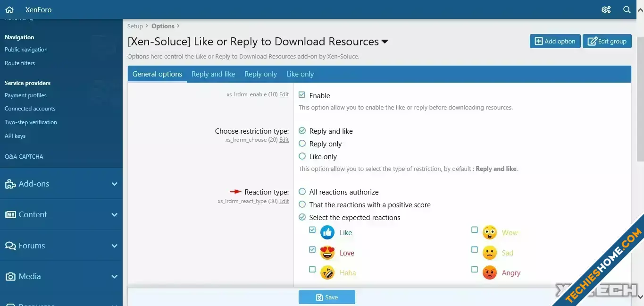Open Two-step verification in the sidebar
This screenshot has height=306, width=644.
click(31, 122)
